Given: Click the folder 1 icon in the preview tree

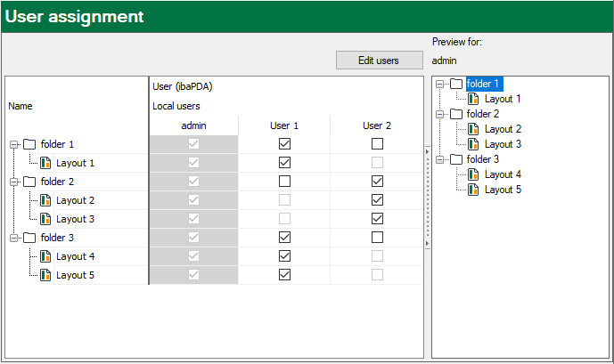Looking at the screenshot, I should point(456,84).
